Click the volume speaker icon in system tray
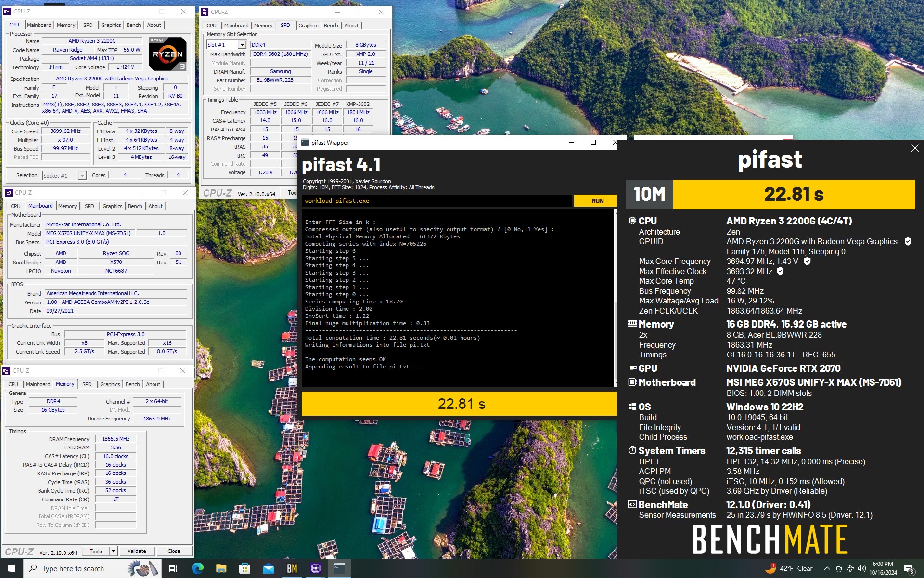924x578 pixels. pyautogui.click(x=861, y=568)
